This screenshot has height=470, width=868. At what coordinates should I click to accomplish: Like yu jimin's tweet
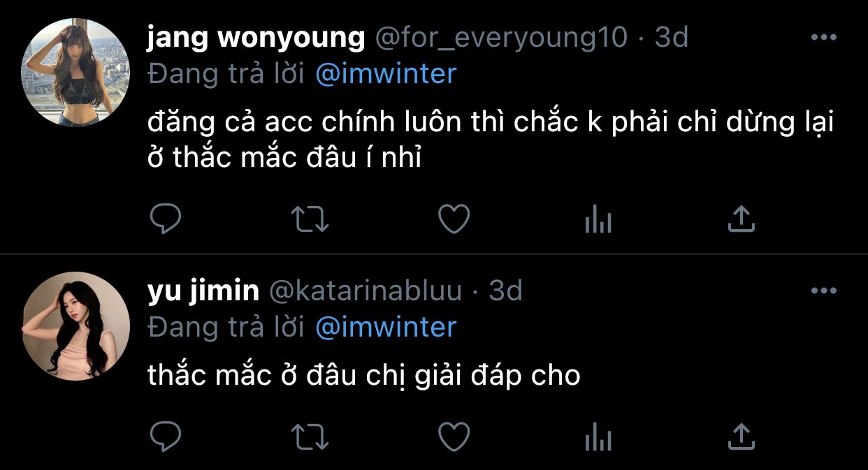454,438
